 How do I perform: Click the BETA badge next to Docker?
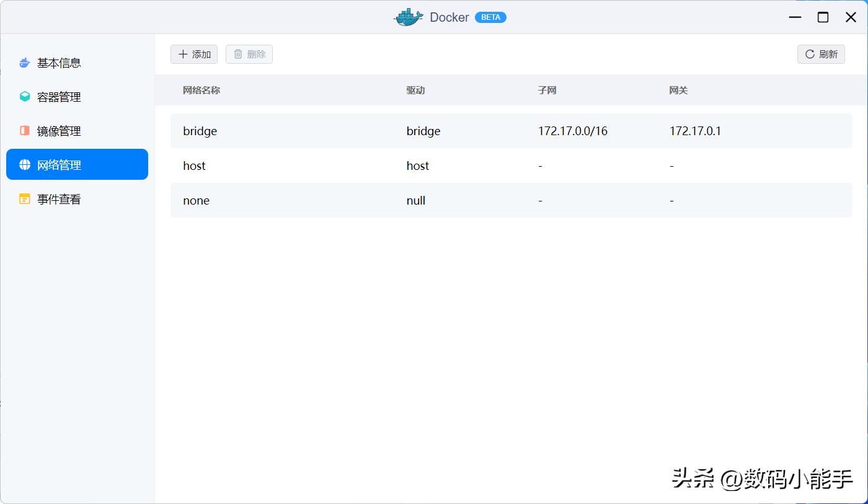pos(490,17)
